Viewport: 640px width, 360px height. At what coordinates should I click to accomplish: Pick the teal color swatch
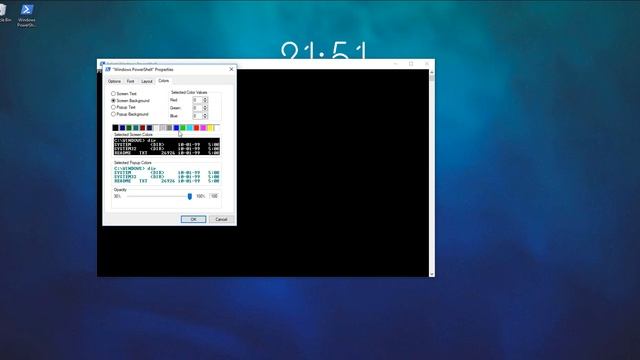tap(136, 128)
